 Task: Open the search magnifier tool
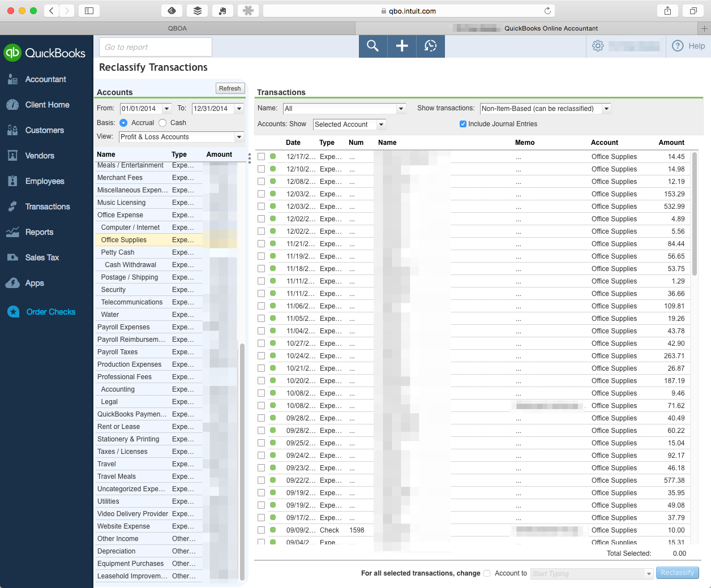(x=372, y=46)
